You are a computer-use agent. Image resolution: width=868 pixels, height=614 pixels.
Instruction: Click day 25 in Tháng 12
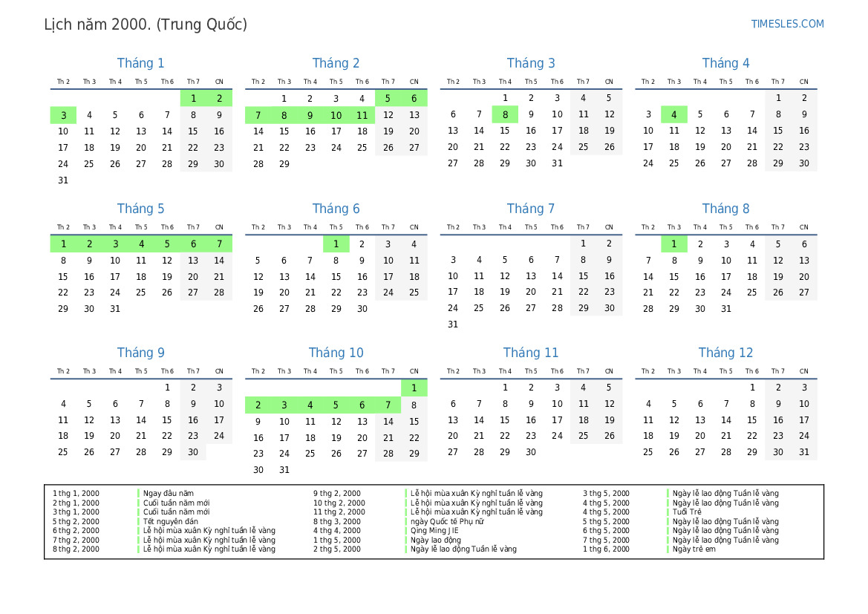point(647,452)
